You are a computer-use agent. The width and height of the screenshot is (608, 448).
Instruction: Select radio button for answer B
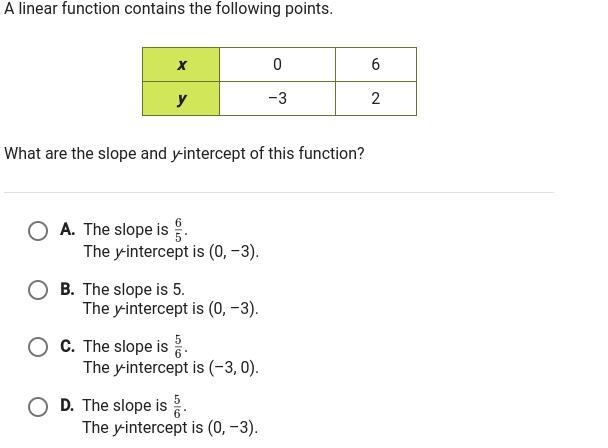tap(38, 290)
